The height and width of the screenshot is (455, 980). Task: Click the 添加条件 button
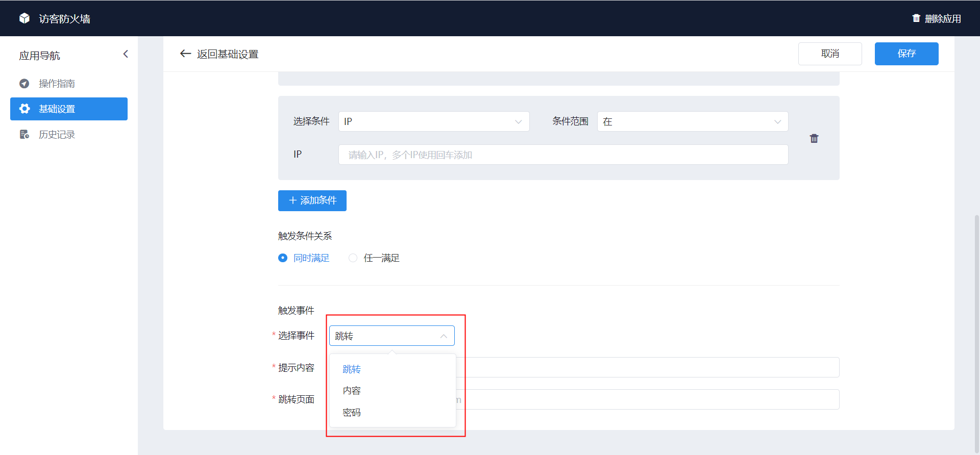(x=312, y=200)
